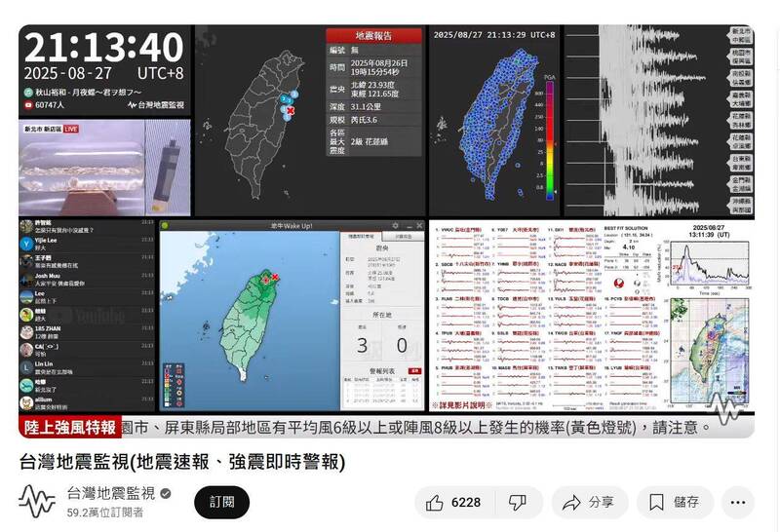Click the 新北市 中和區 station label
This screenshot has width=780, height=532.
click(741, 36)
